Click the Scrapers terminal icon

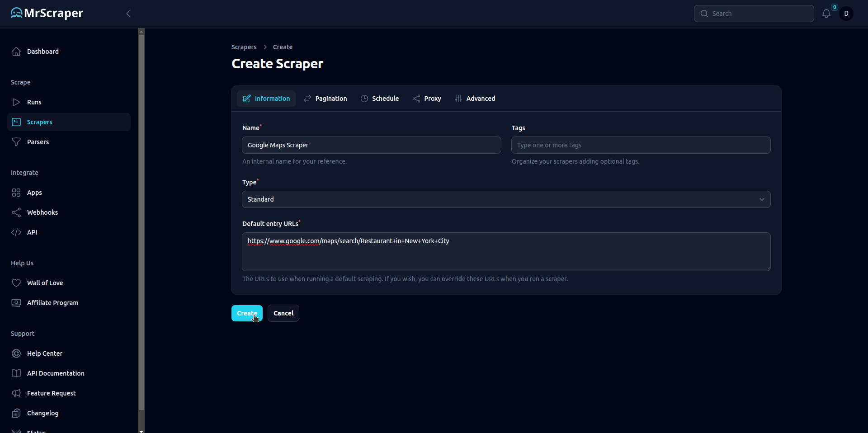click(x=16, y=122)
